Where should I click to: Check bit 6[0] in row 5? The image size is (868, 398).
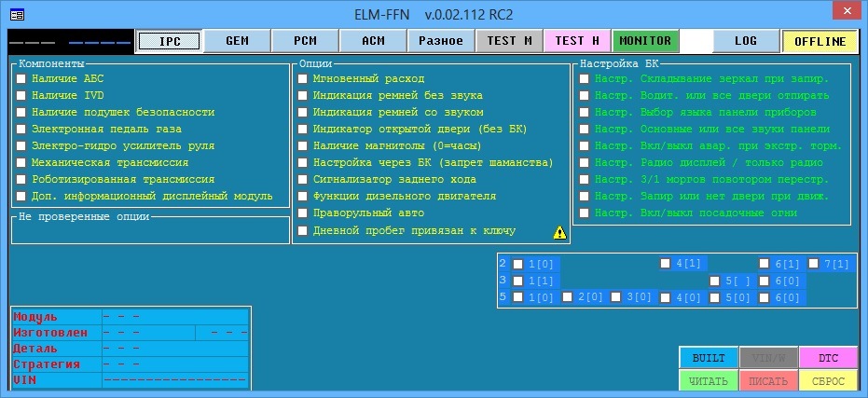click(764, 297)
